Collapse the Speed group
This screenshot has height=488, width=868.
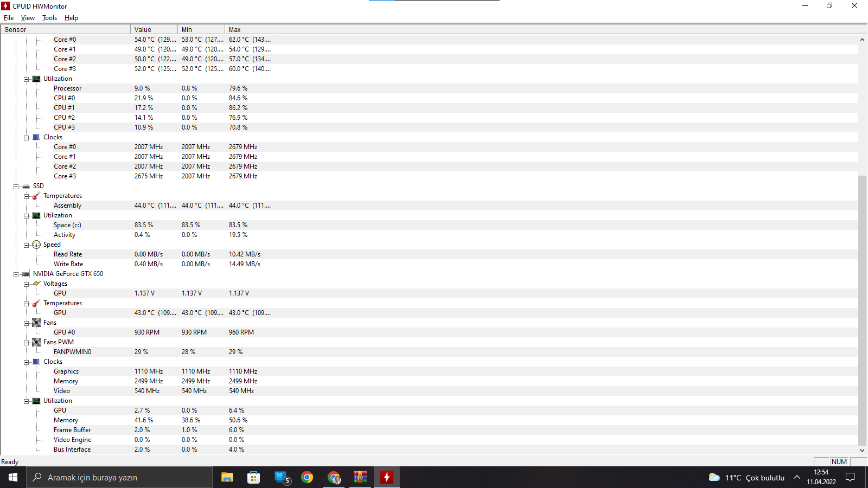tap(26, 245)
